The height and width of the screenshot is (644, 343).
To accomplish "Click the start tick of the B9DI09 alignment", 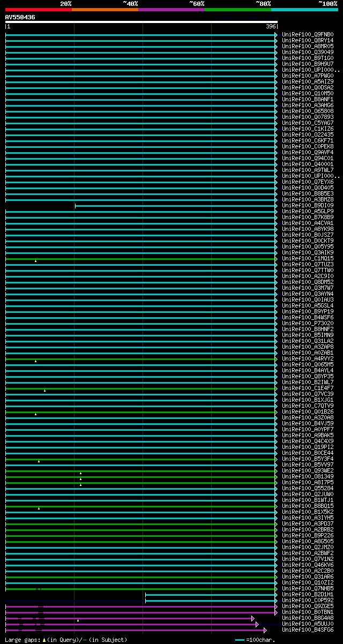I will [75, 206].
